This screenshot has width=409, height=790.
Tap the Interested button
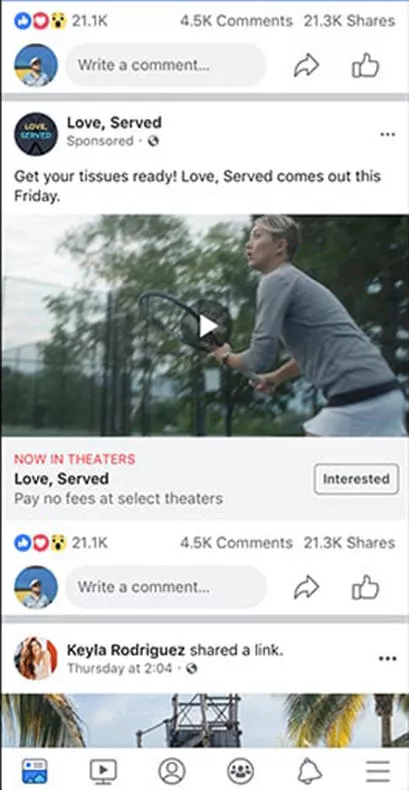tap(356, 479)
